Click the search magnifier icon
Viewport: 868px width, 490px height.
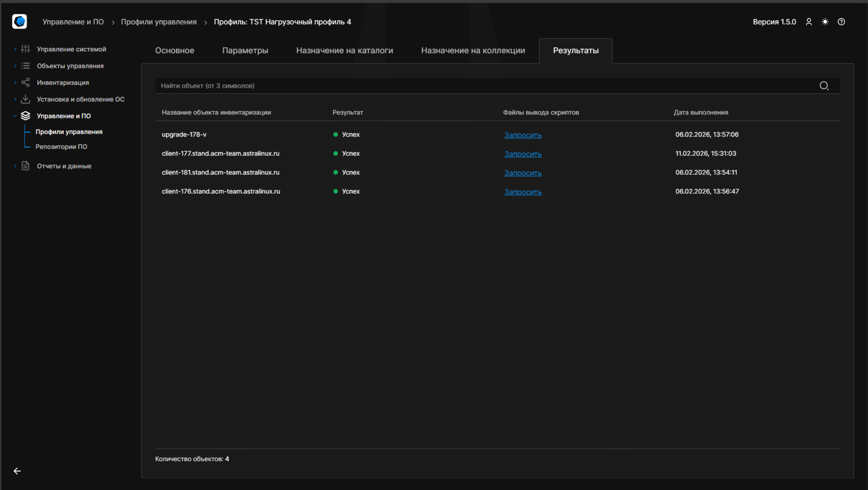click(824, 86)
